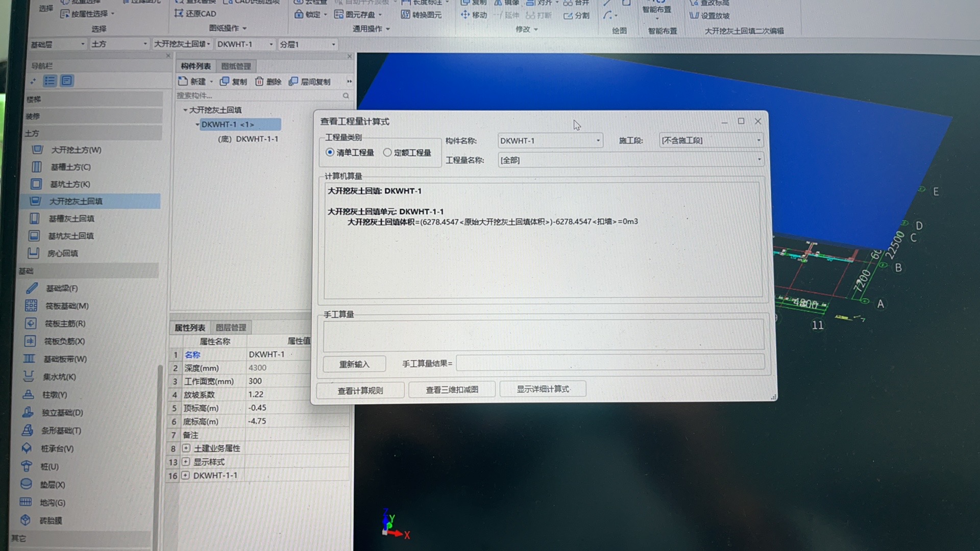Click 查看计算规则 button
The width and height of the screenshot is (980, 551).
coord(360,391)
